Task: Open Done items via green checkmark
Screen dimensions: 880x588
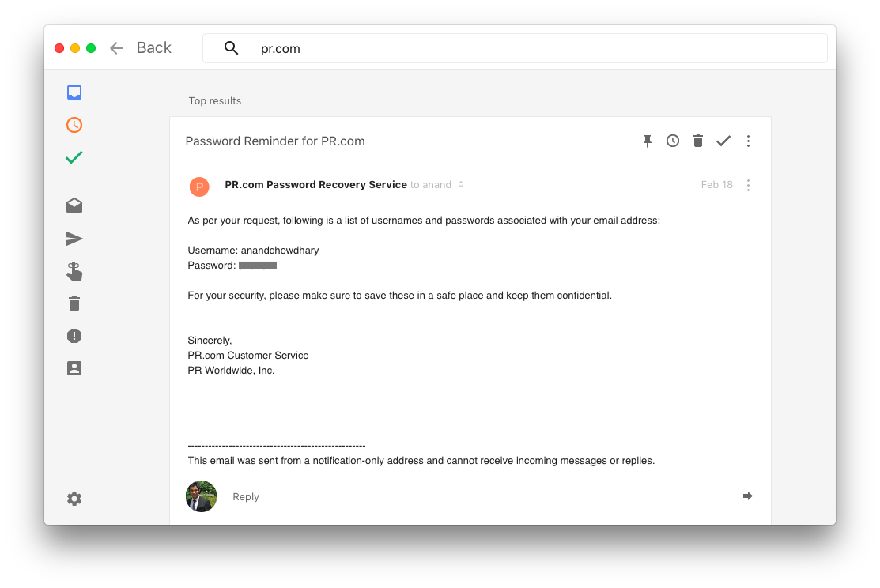Action: 74,157
